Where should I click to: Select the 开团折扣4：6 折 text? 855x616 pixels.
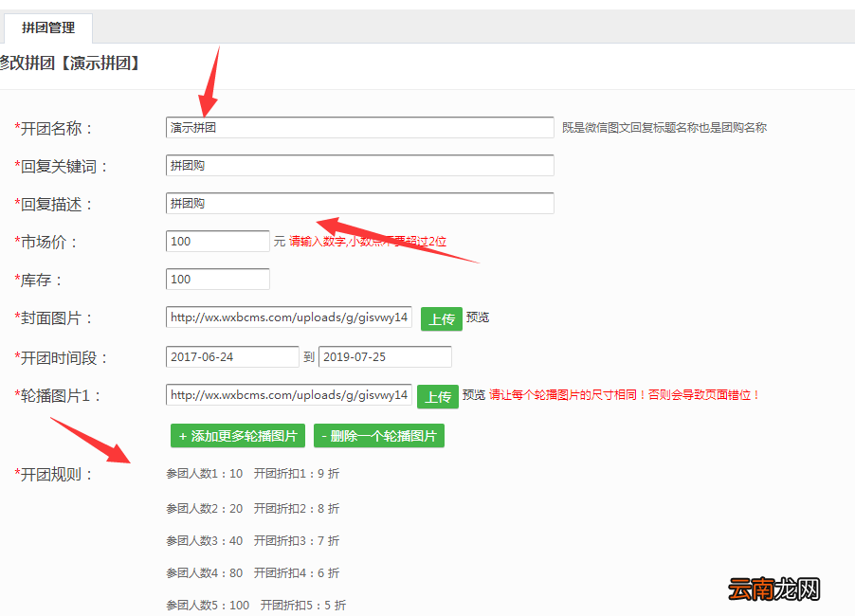(297, 573)
